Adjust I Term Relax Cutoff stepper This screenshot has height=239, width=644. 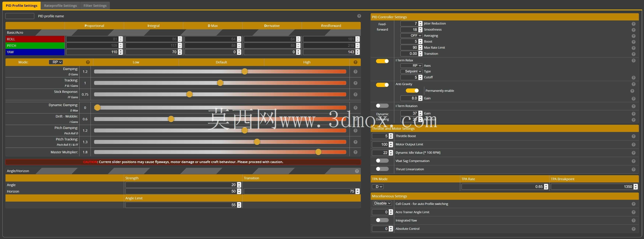420,78
